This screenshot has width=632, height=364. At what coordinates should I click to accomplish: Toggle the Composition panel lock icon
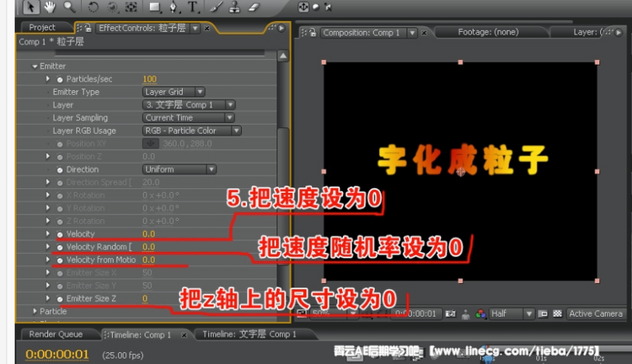click(313, 33)
